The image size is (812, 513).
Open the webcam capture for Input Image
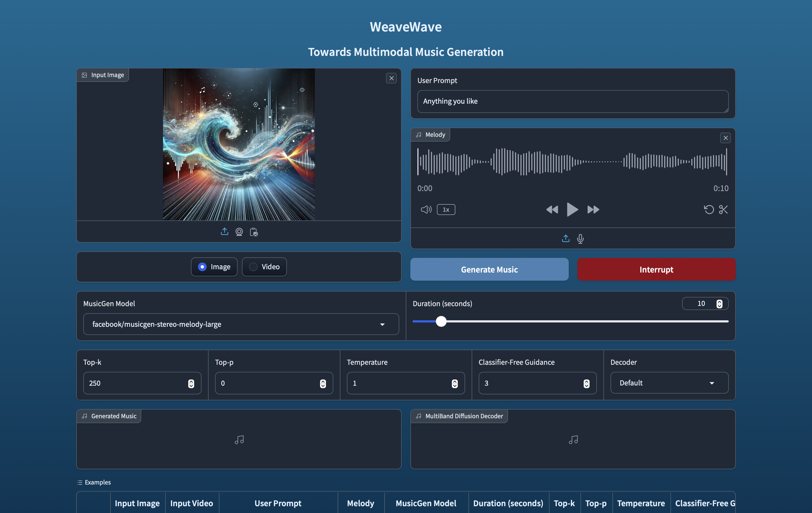[239, 232]
